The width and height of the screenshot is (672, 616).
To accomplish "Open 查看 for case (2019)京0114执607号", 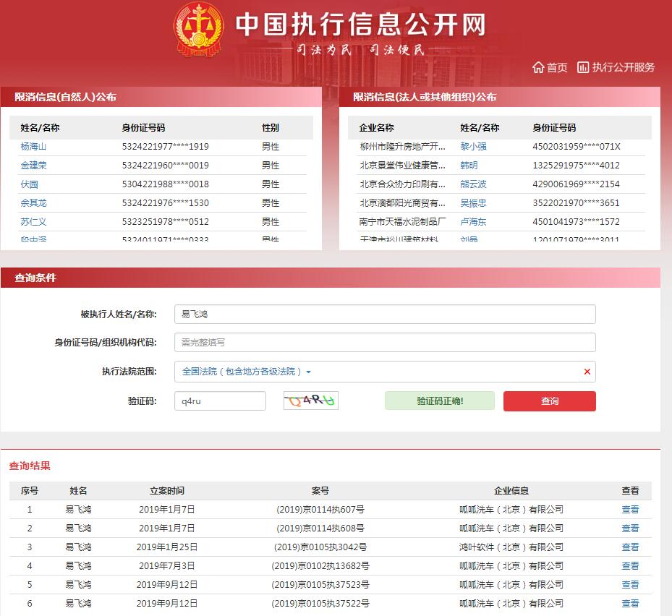I will [x=629, y=509].
